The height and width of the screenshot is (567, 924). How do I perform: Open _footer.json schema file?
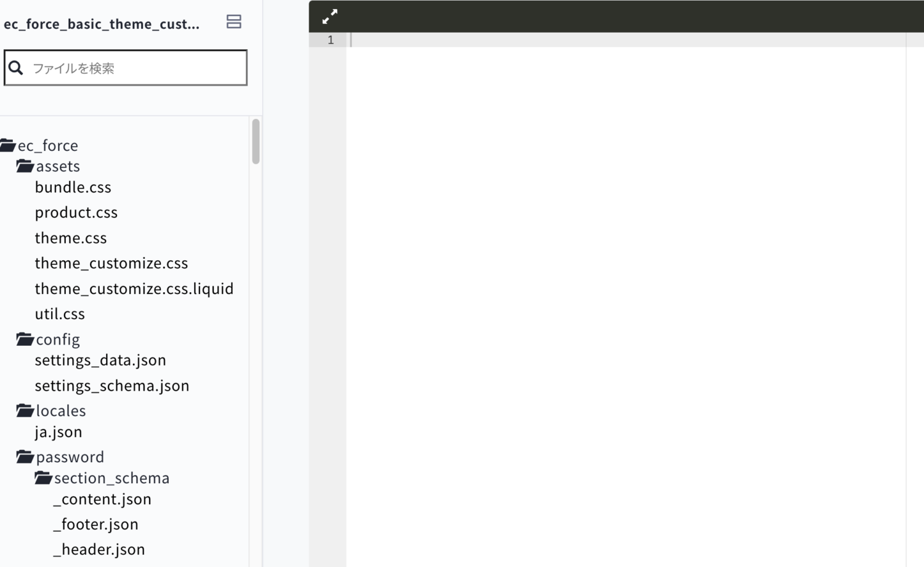95,524
